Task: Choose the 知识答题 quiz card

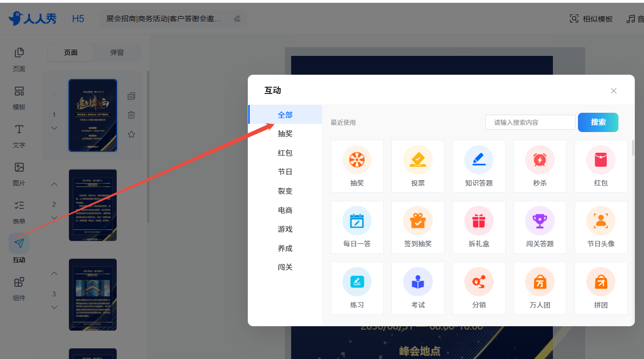Action: tap(479, 166)
